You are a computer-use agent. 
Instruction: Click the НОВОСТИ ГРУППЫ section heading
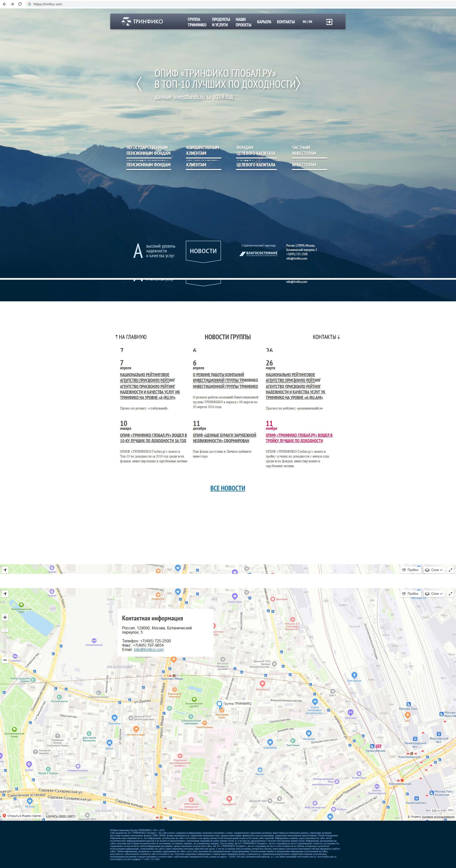(228, 337)
